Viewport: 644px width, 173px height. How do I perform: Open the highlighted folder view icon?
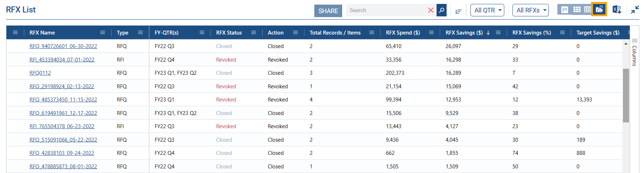point(599,10)
